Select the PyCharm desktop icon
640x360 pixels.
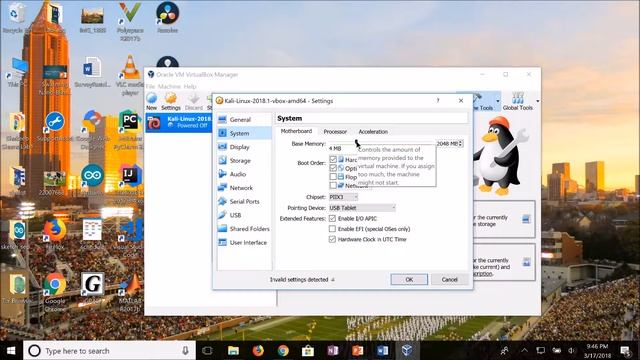click(129, 130)
